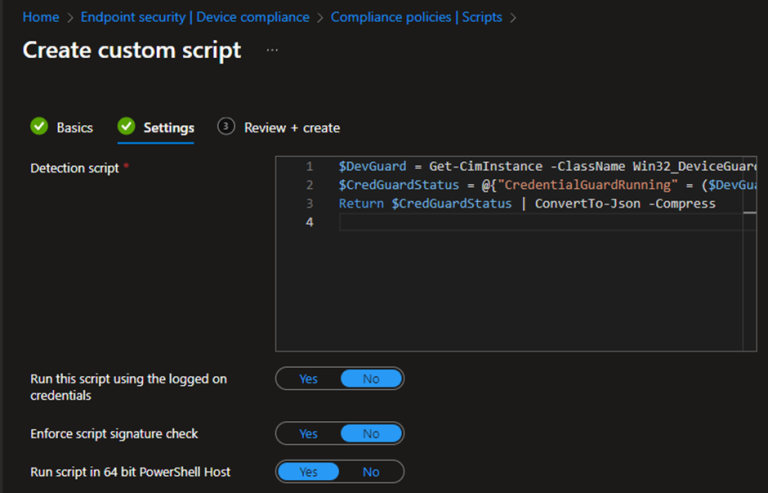Select Yes for 64 bit PowerShell Host
The height and width of the screenshot is (493, 768).
(x=308, y=471)
